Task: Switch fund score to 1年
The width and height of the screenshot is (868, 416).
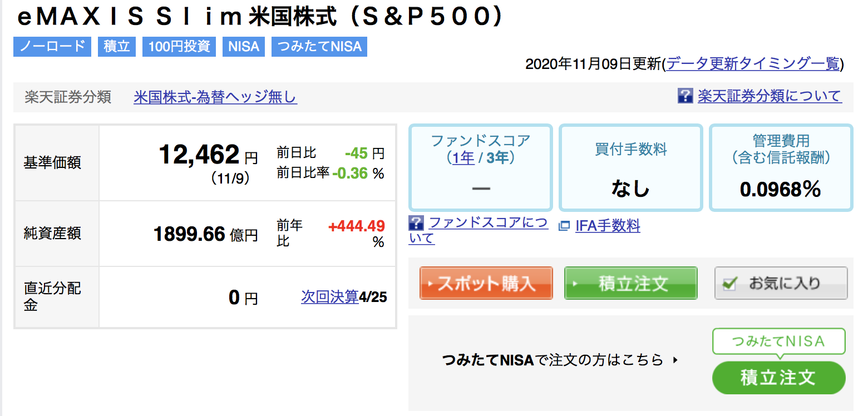Action: click(x=463, y=158)
